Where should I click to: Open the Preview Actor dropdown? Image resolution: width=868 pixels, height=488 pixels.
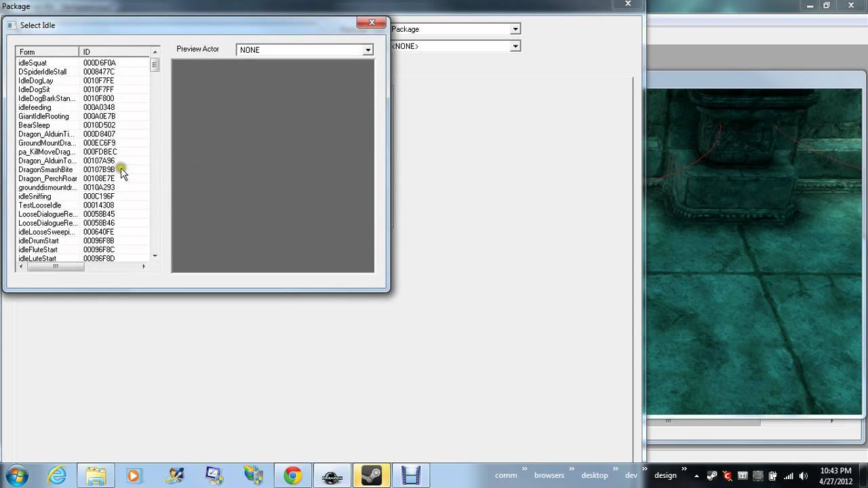click(368, 49)
